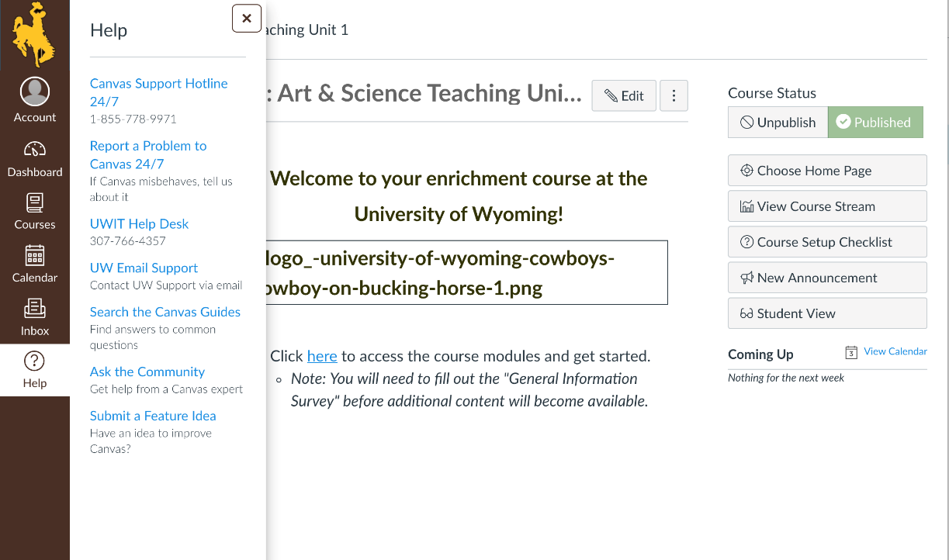Screen dimensions: 949x560
Task: Click the calendar icon beside View Calendar
Action: 851,352
